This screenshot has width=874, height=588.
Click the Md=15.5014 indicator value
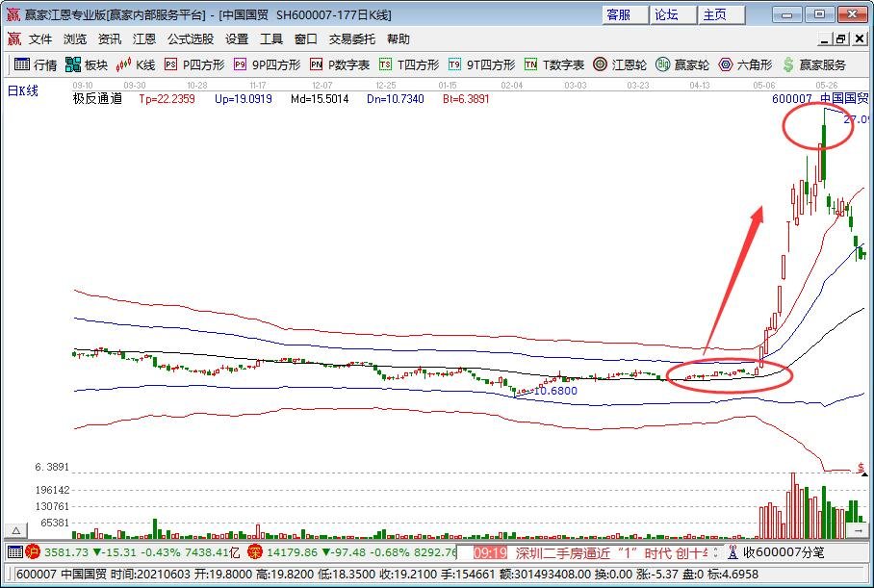point(320,99)
